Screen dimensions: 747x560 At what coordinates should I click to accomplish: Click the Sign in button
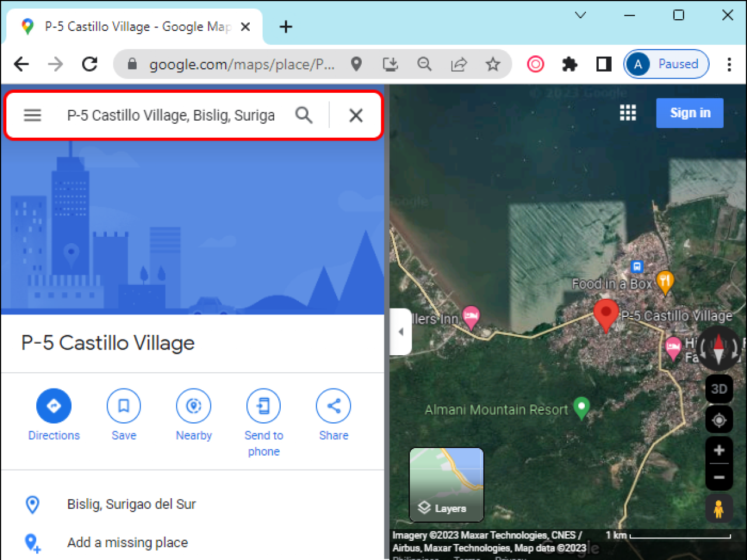(690, 113)
